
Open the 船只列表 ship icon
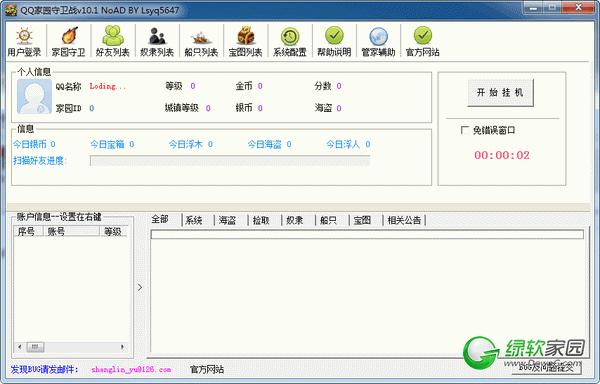pyautogui.click(x=201, y=41)
